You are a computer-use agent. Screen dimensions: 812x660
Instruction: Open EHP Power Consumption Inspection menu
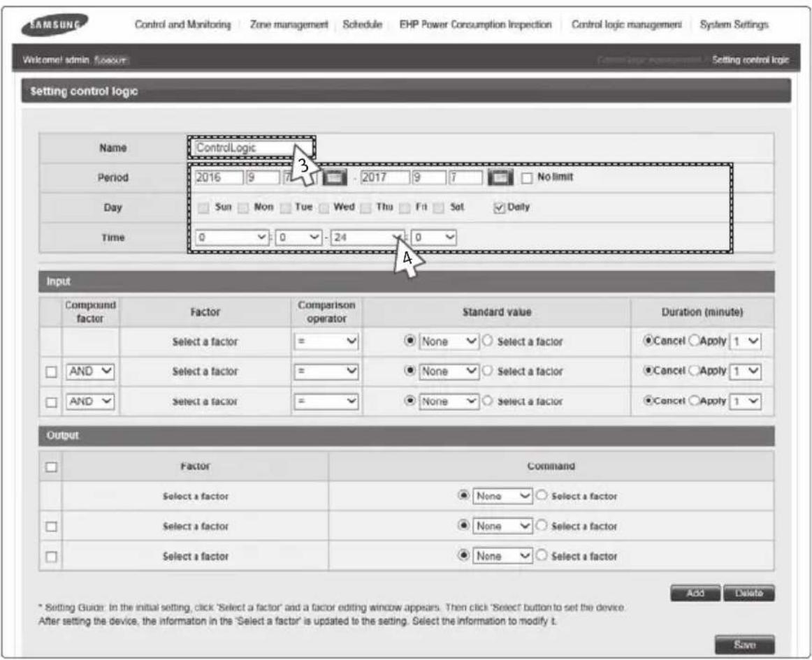[475, 24]
